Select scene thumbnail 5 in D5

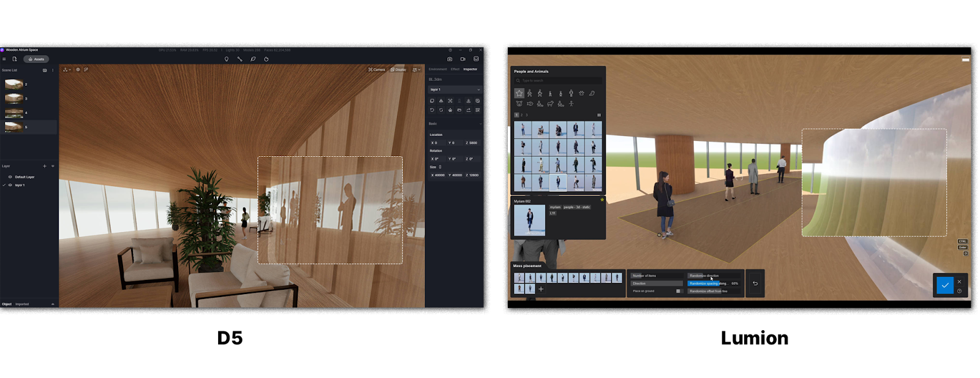(13, 127)
